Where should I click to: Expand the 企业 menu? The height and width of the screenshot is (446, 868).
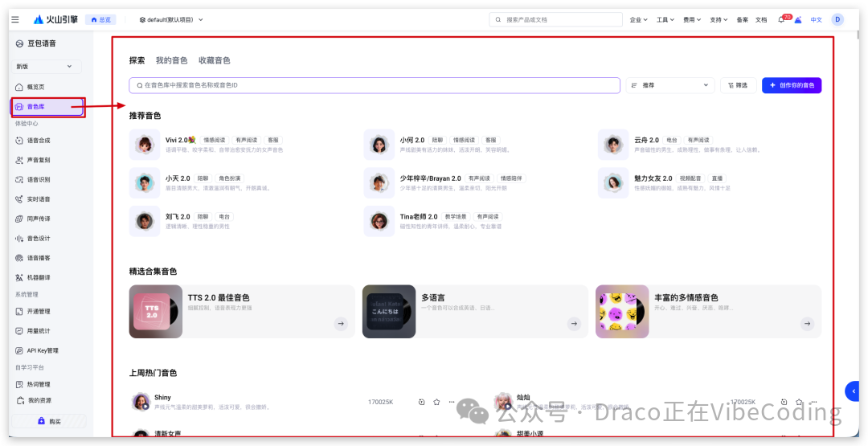pyautogui.click(x=638, y=19)
